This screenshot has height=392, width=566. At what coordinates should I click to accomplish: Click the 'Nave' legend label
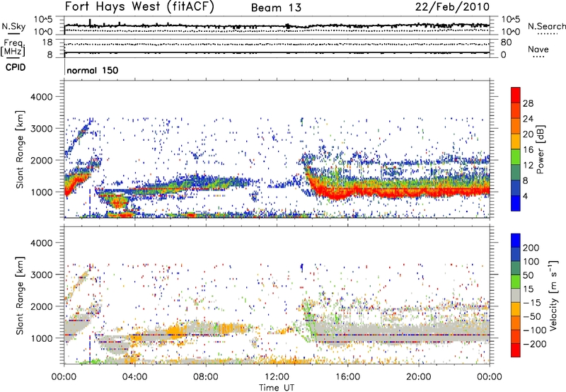(538, 50)
